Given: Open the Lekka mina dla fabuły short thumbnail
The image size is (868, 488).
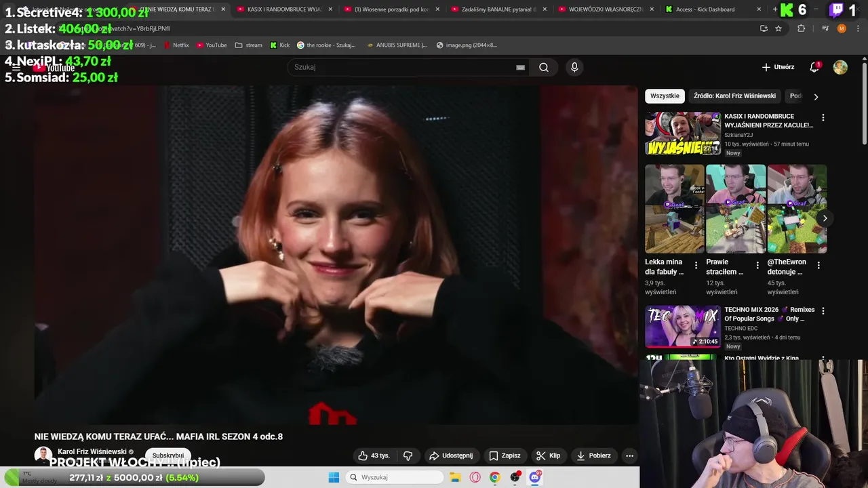Looking at the screenshot, I should pos(675,209).
